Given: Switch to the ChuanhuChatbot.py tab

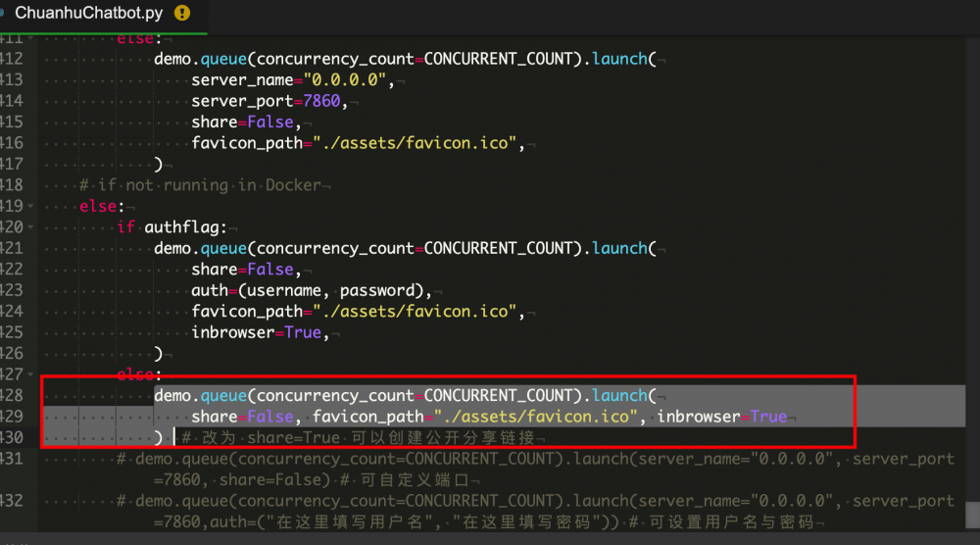Looking at the screenshot, I should [88, 13].
